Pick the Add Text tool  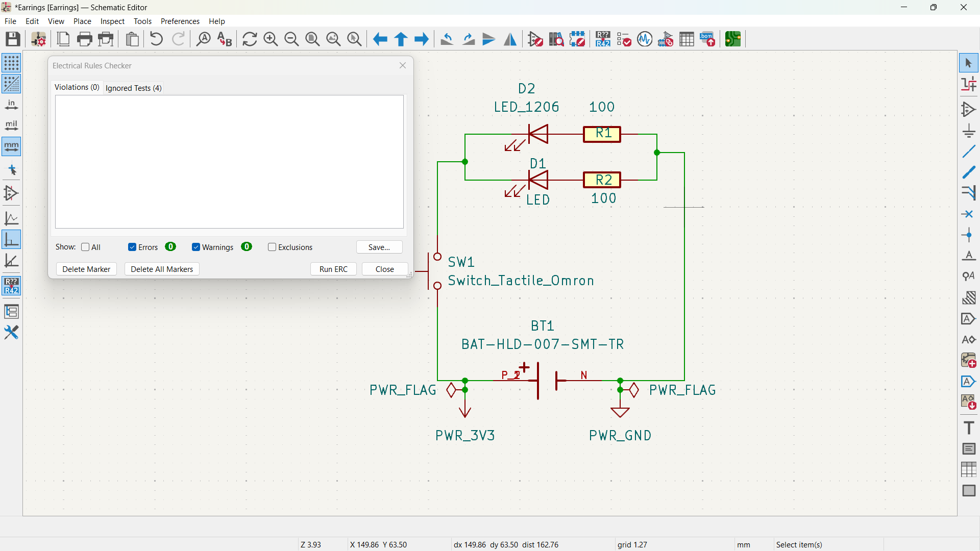pos(969,428)
